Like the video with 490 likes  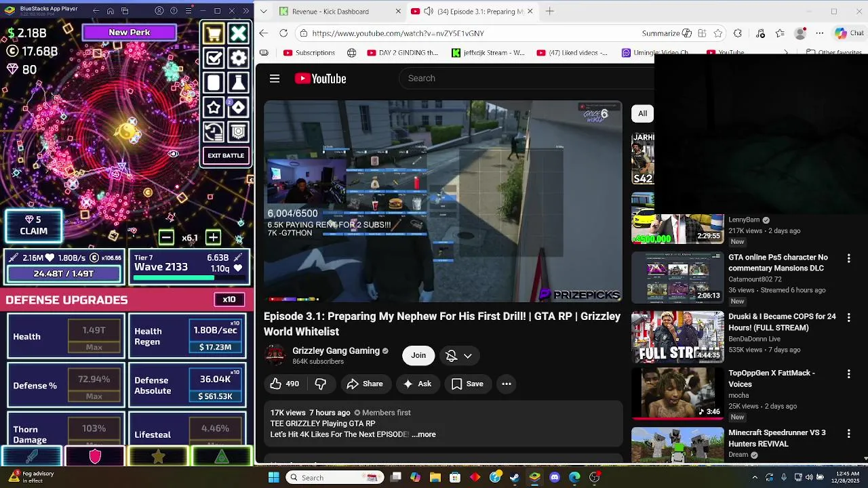click(x=285, y=384)
